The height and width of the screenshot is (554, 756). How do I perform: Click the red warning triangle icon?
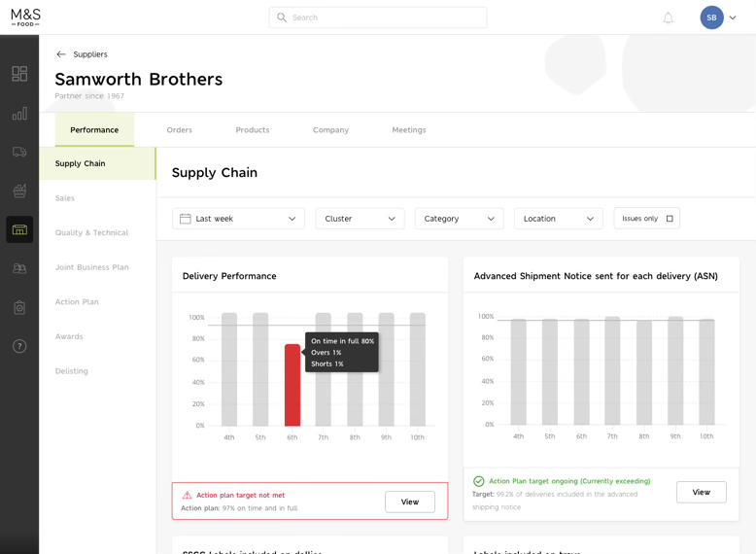pos(187,495)
